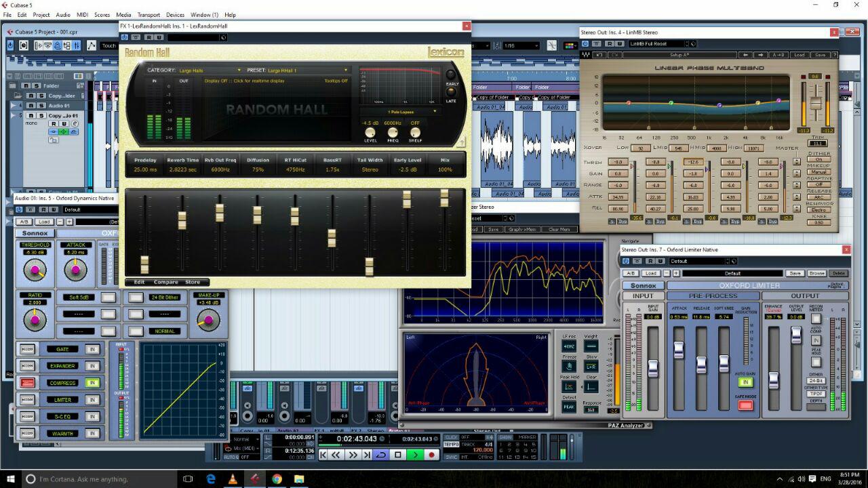Click the LinMB master output fader
The height and width of the screenshot is (488, 868).
coord(816,104)
